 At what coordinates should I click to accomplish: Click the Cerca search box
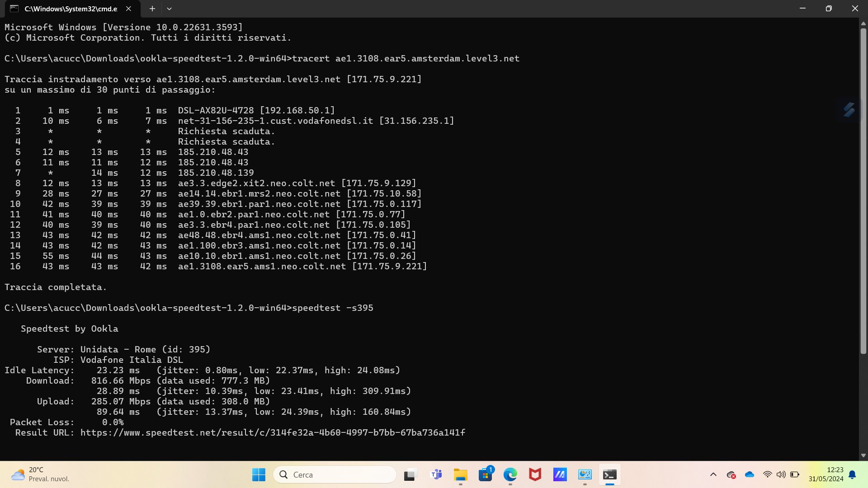click(x=335, y=474)
